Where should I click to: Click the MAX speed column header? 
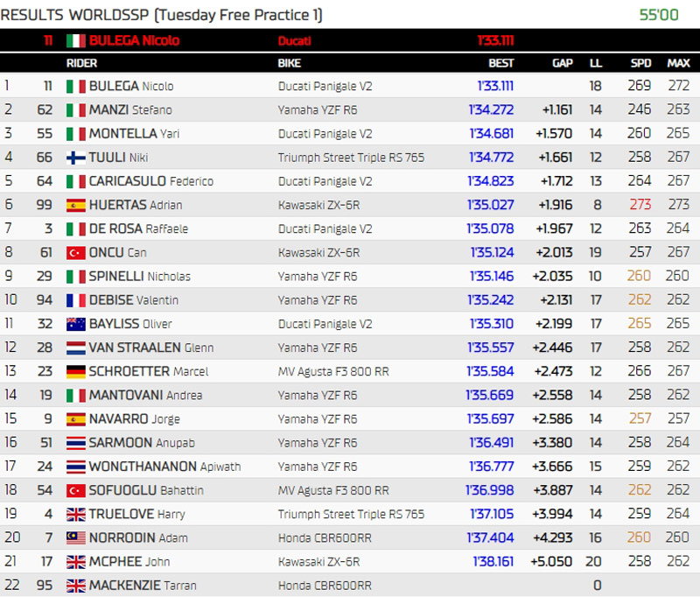[x=678, y=63]
